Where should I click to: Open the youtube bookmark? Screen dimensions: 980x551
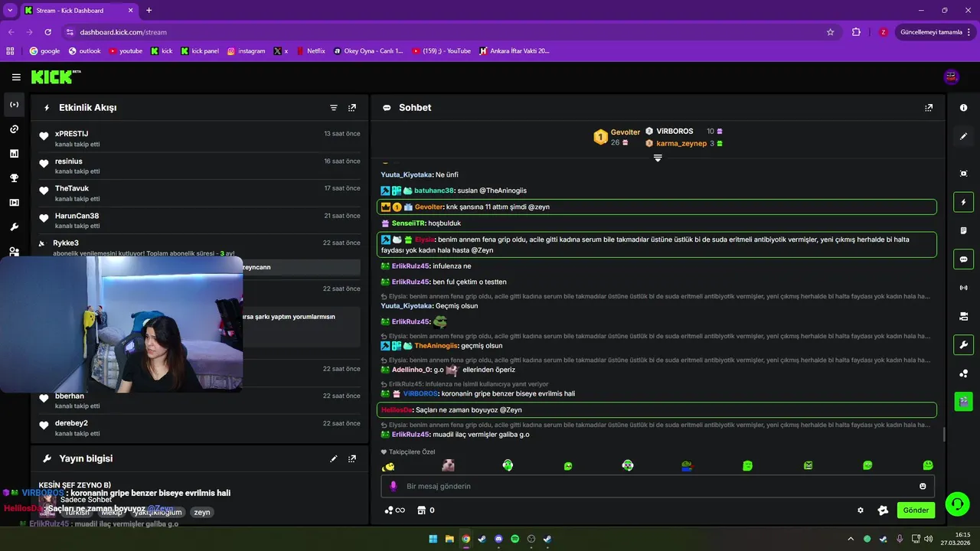pyautogui.click(x=125, y=51)
